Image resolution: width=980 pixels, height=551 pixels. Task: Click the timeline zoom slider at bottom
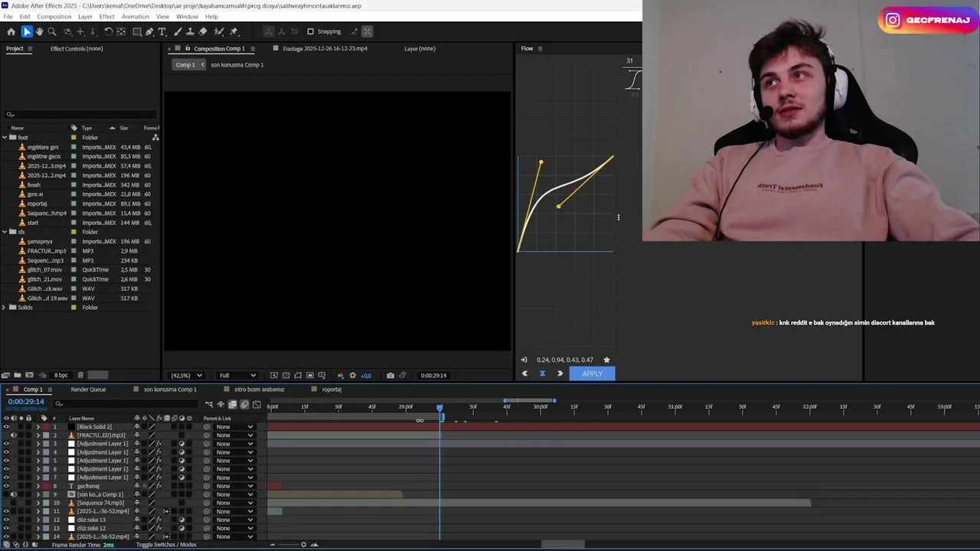tap(303, 545)
